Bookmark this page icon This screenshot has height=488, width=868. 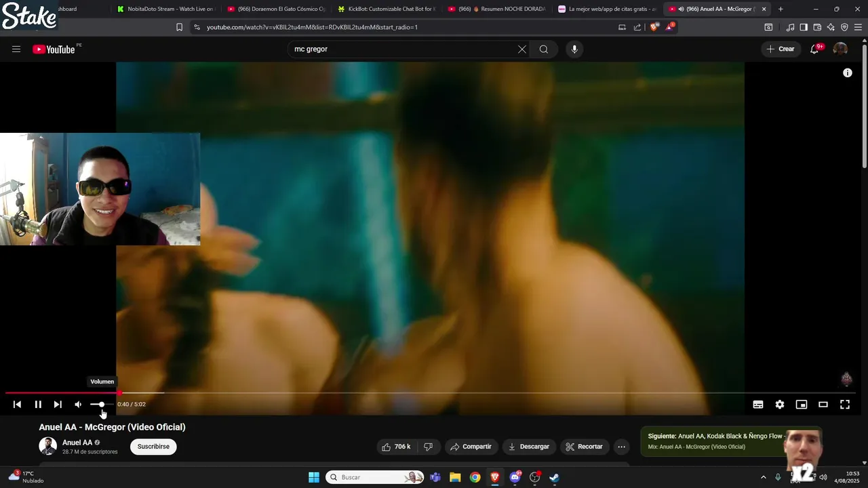pos(179,27)
